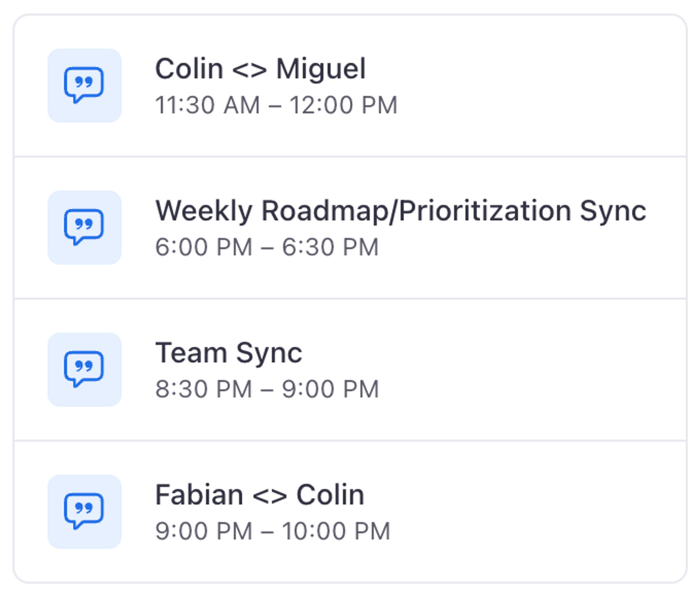
Task: Open the Colin <> Miguel meeting
Action: [x=260, y=69]
